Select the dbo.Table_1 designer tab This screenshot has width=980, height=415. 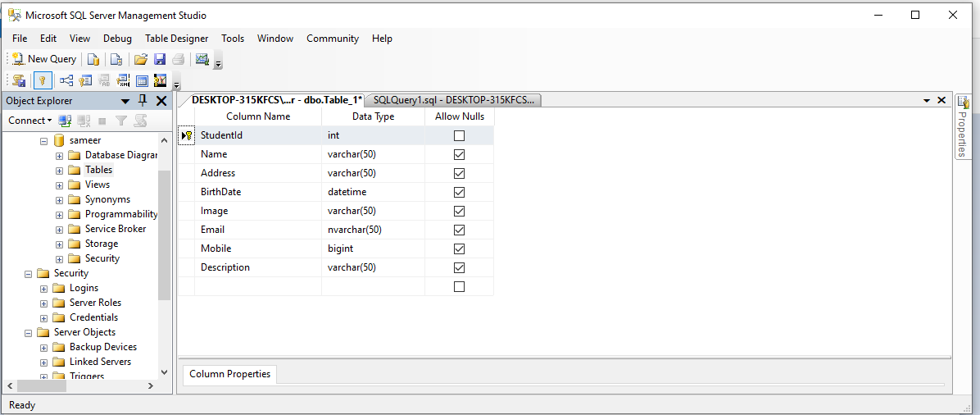click(x=277, y=100)
